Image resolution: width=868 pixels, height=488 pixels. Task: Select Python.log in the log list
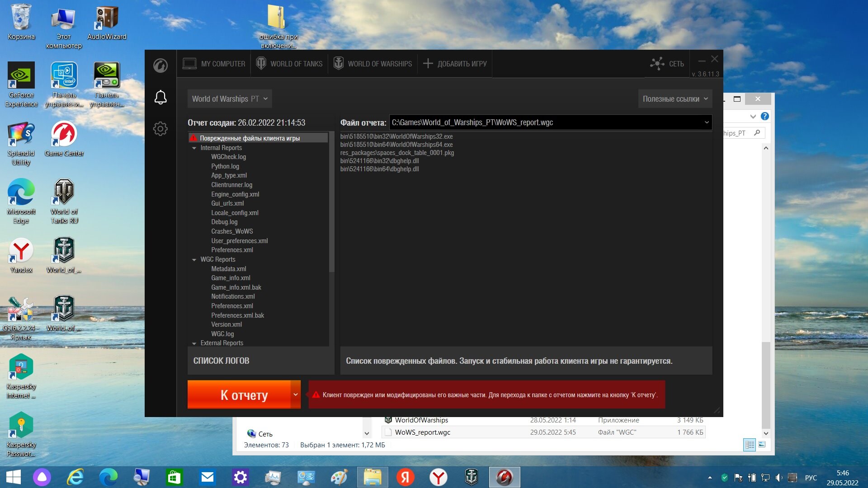(x=225, y=166)
